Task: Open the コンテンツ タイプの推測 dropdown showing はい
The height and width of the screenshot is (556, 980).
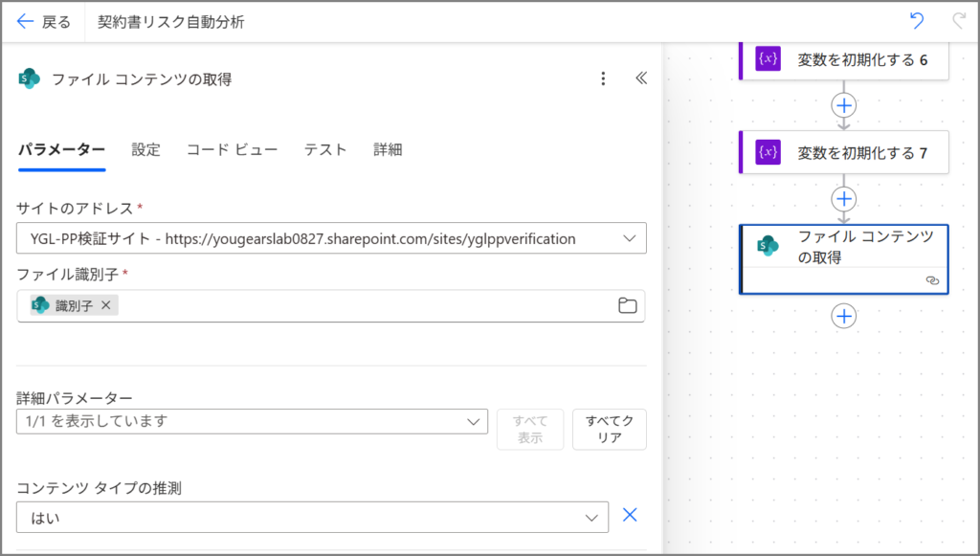Action: [590, 517]
